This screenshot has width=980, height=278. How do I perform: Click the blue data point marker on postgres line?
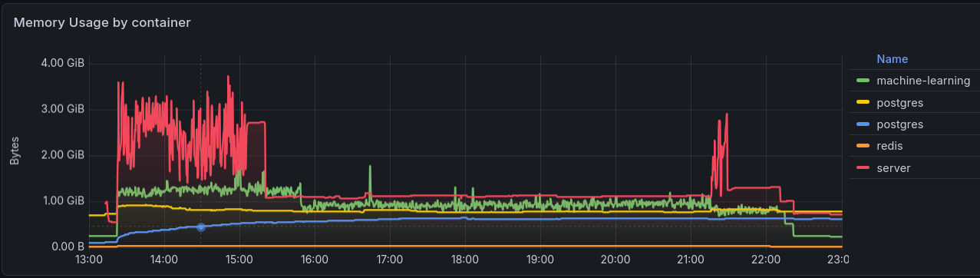click(x=201, y=227)
